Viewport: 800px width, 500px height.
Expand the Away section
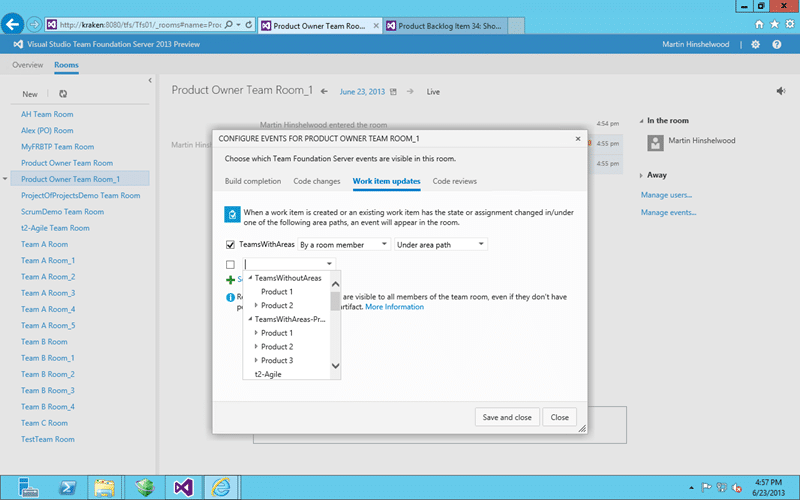click(x=641, y=175)
